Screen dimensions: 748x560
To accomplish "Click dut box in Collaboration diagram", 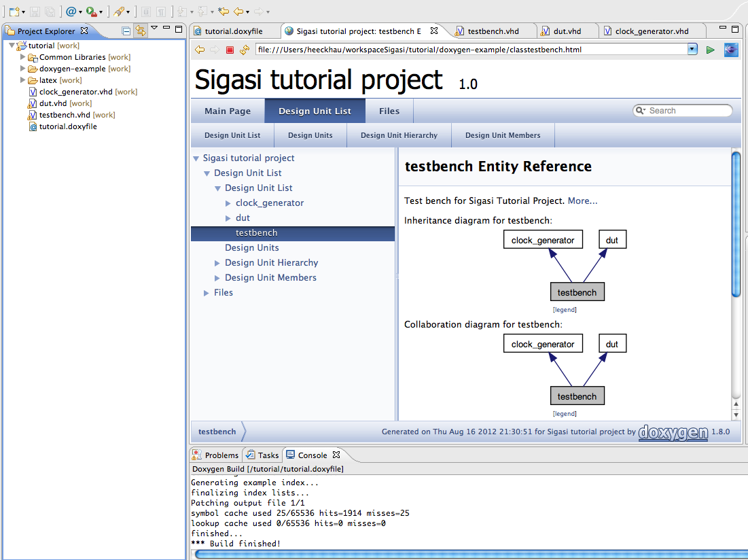I will click(612, 343).
